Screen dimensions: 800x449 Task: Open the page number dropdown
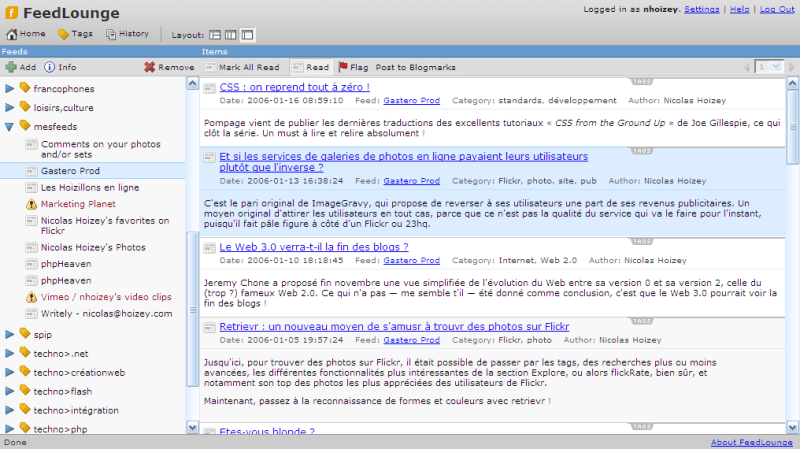click(769, 67)
